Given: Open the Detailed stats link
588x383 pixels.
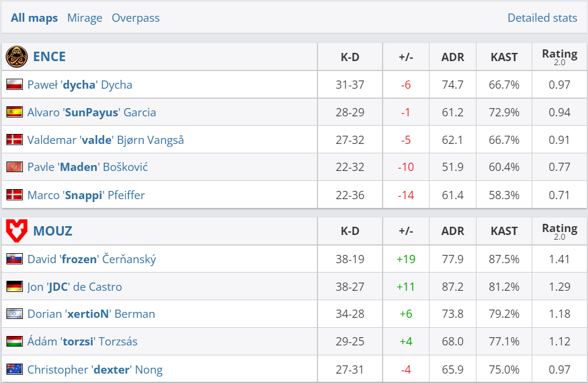Looking at the screenshot, I should [542, 18].
